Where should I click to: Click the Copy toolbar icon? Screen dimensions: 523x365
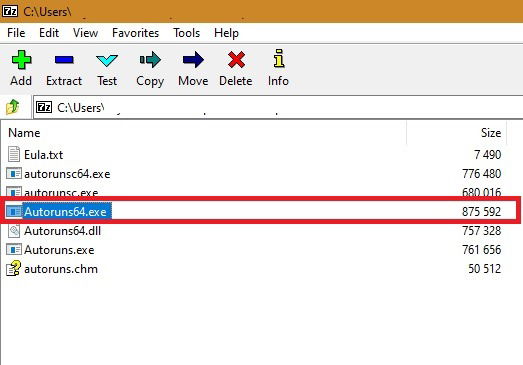[150, 60]
